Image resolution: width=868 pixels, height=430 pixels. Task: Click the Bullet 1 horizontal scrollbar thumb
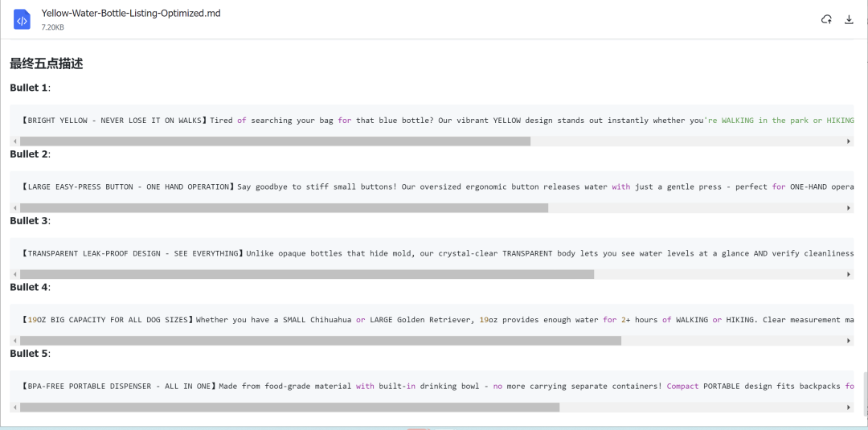click(275, 141)
